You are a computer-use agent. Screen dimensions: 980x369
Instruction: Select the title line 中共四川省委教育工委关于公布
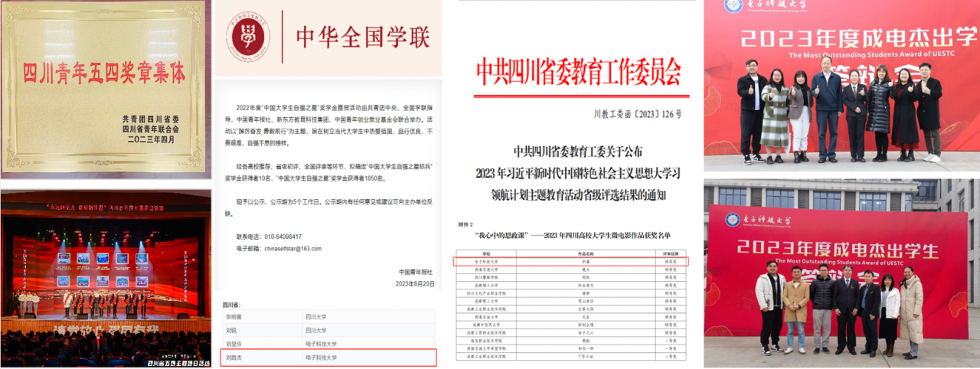[578, 150]
